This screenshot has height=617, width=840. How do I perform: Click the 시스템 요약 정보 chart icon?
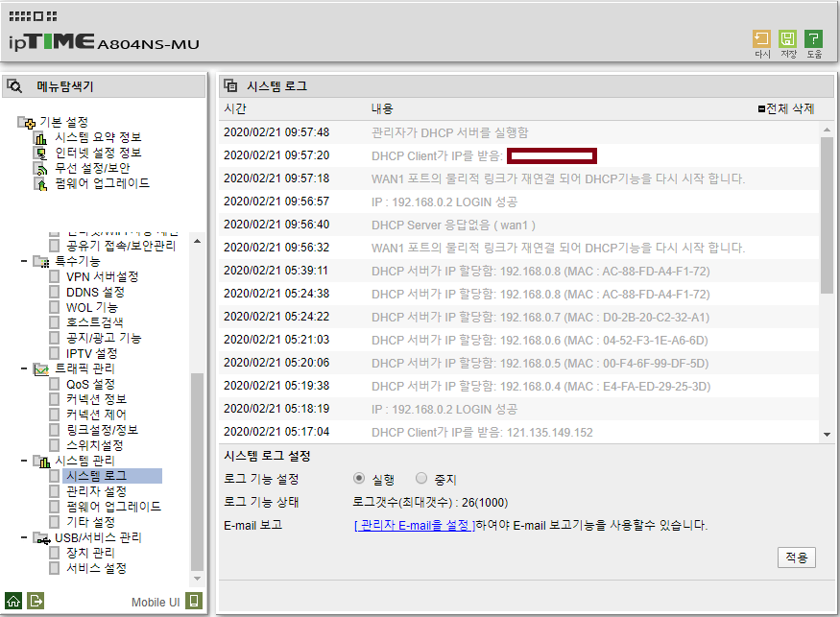point(40,138)
